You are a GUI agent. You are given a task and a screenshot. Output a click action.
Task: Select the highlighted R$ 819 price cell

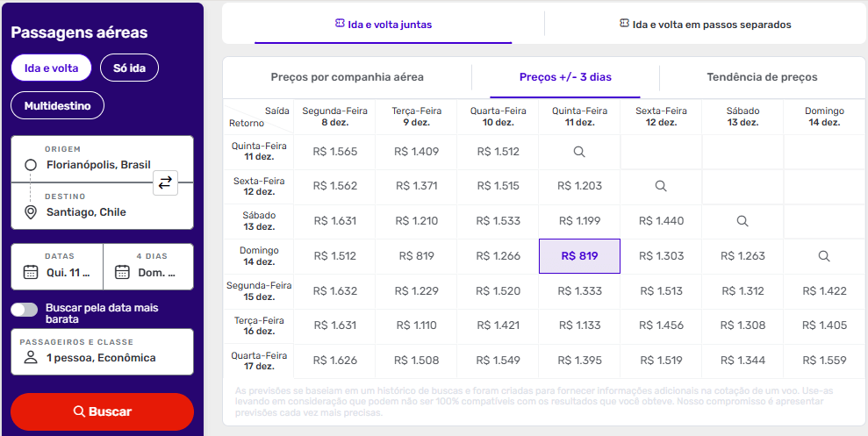[x=579, y=256]
